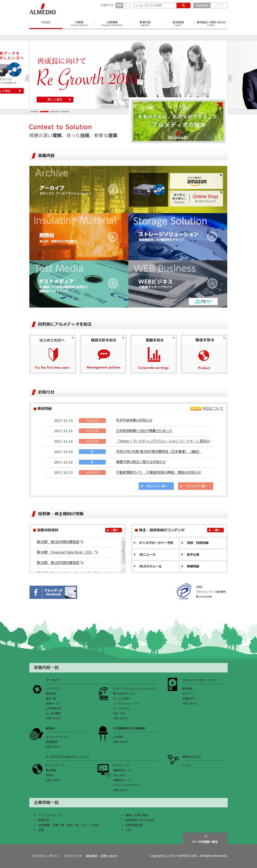The width and height of the screenshot is (257, 868).
Task: Click the first time users beginner icon
Action: point(53,354)
